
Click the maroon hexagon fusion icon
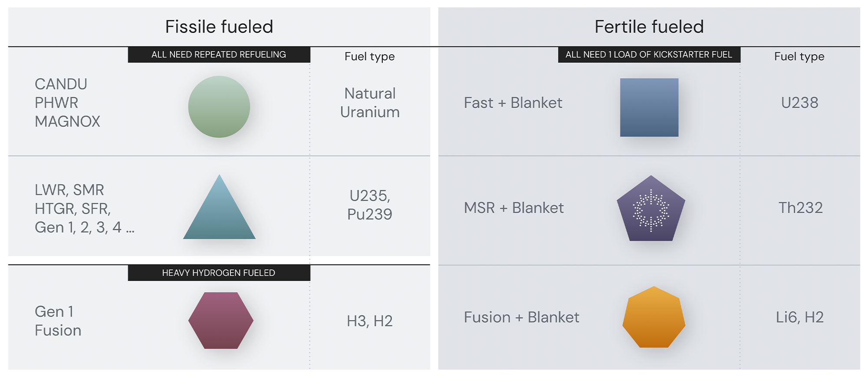(x=221, y=321)
